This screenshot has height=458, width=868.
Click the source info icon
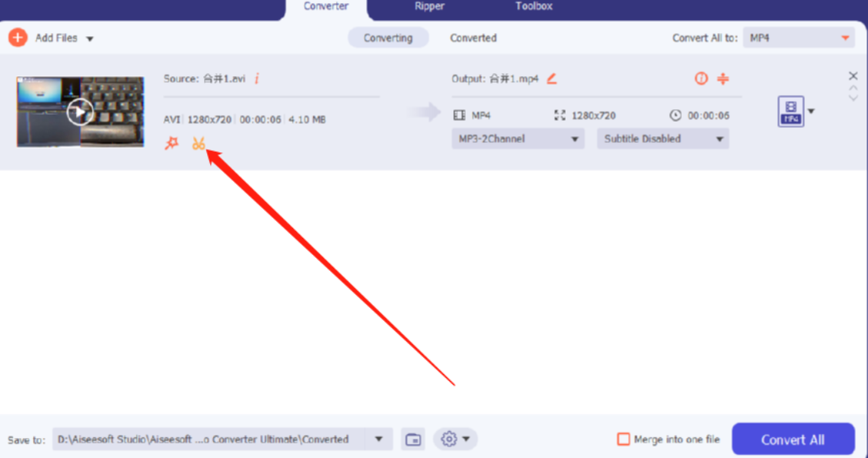pyautogui.click(x=257, y=79)
